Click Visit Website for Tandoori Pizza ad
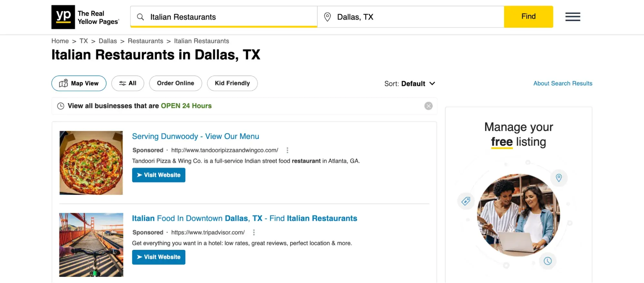644x283 pixels. tap(159, 175)
